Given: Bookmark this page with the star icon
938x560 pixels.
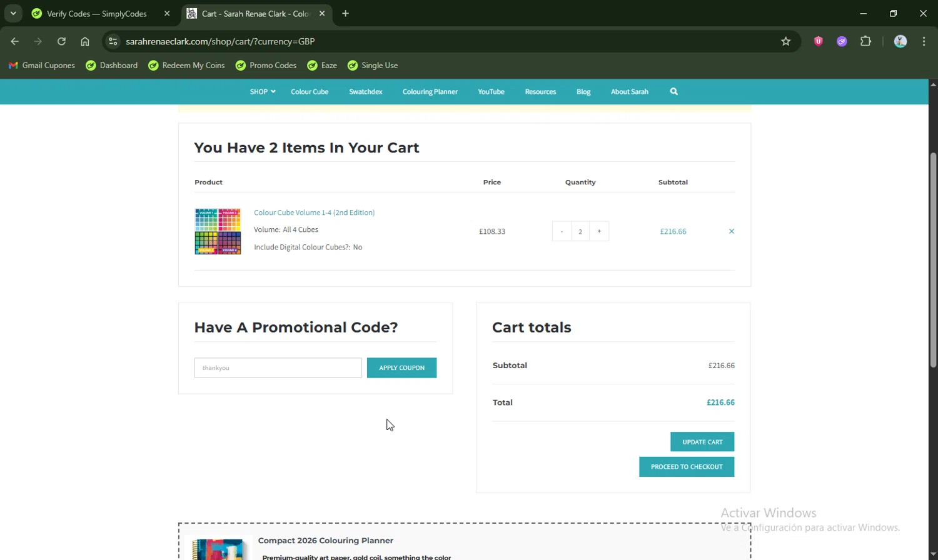Looking at the screenshot, I should pos(786,41).
